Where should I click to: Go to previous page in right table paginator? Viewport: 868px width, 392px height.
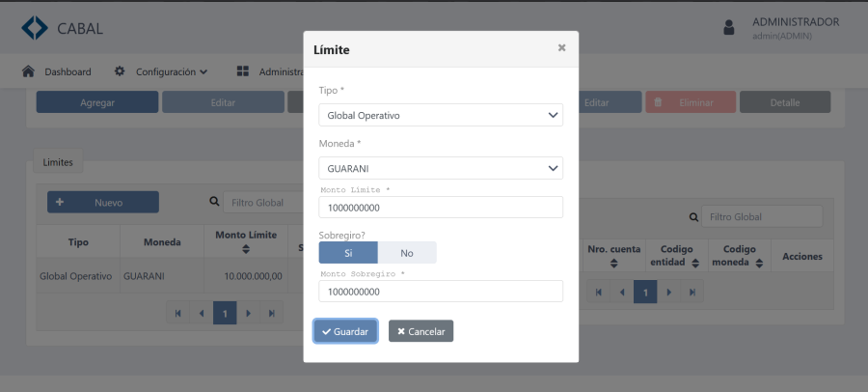pyautogui.click(x=622, y=292)
